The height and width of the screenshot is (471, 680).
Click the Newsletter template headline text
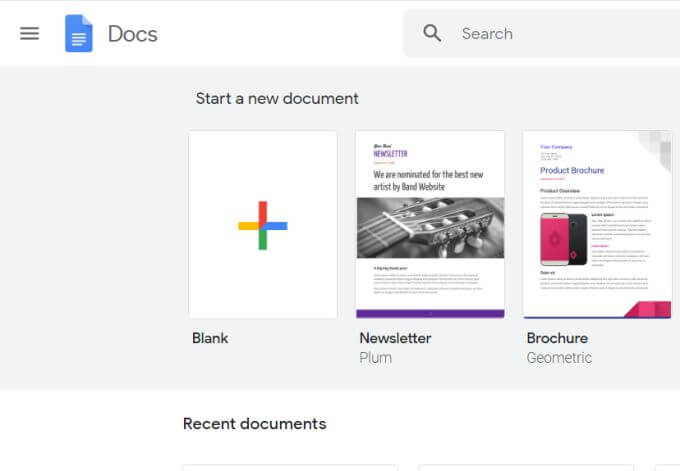tap(427, 180)
